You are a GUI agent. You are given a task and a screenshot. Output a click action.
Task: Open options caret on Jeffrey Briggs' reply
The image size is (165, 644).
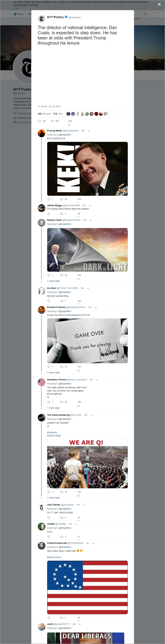[90, 206]
